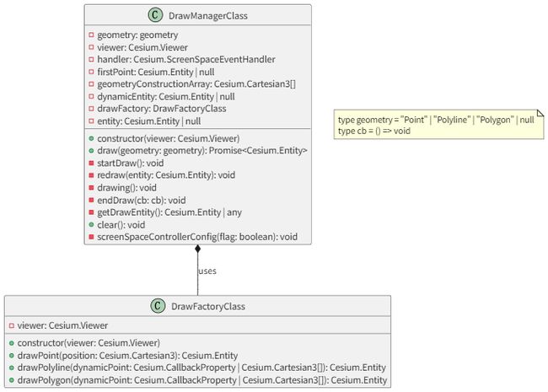The width and height of the screenshot is (548, 392).
Task: Select 'drawing(): void' method
Action: pos(126,188)
